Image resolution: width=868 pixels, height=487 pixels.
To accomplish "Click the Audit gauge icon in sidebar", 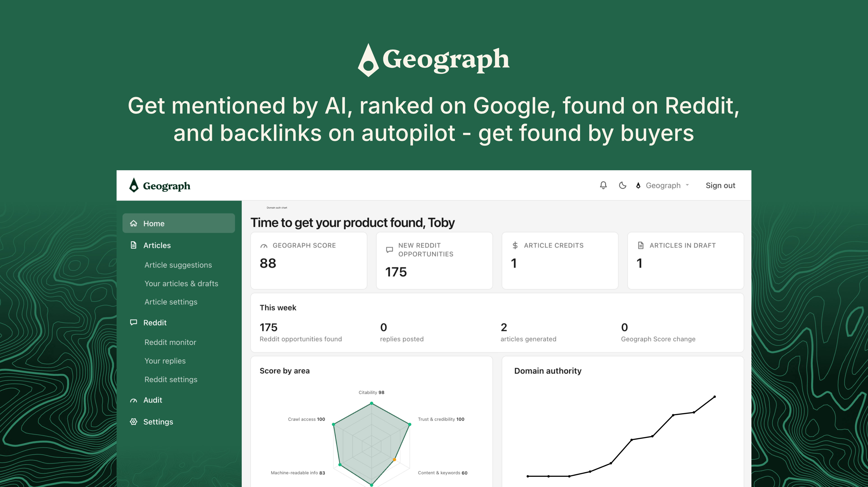I will tap(133, 400).
